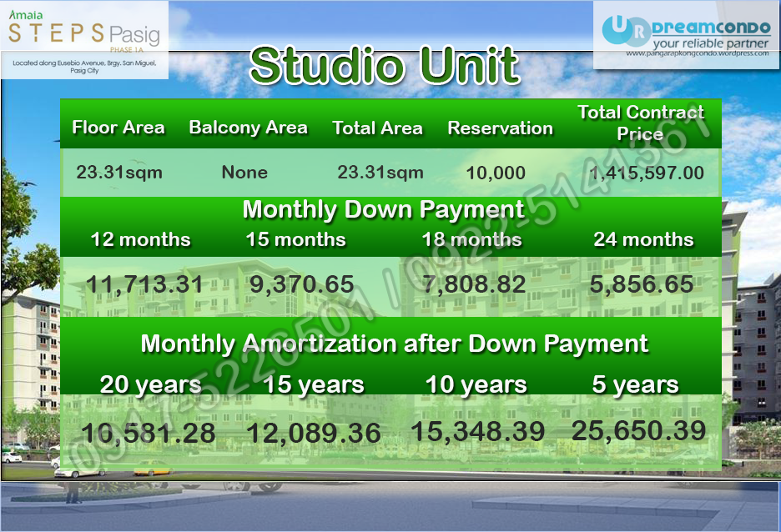This screenshot has width=781, height=532.
Task: Select the 15 years column label
Action: click(x=313, y=384)
